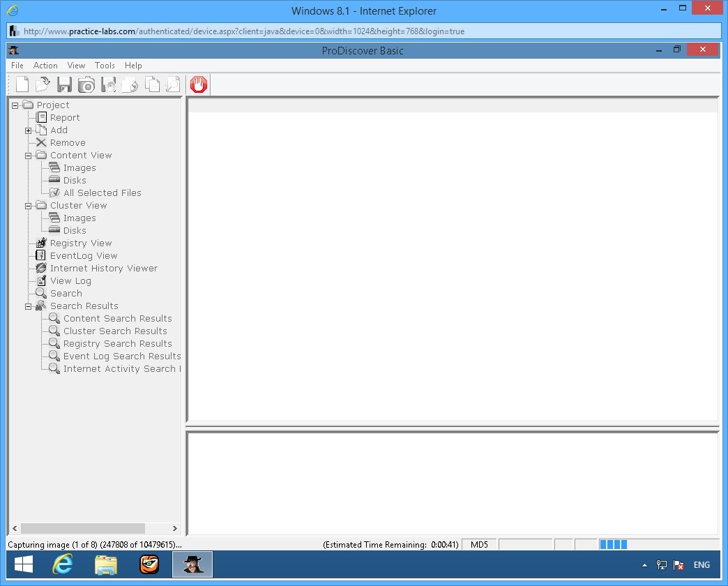
Task: Click the Copy pages toolbar icon
Action: [151, 85]
